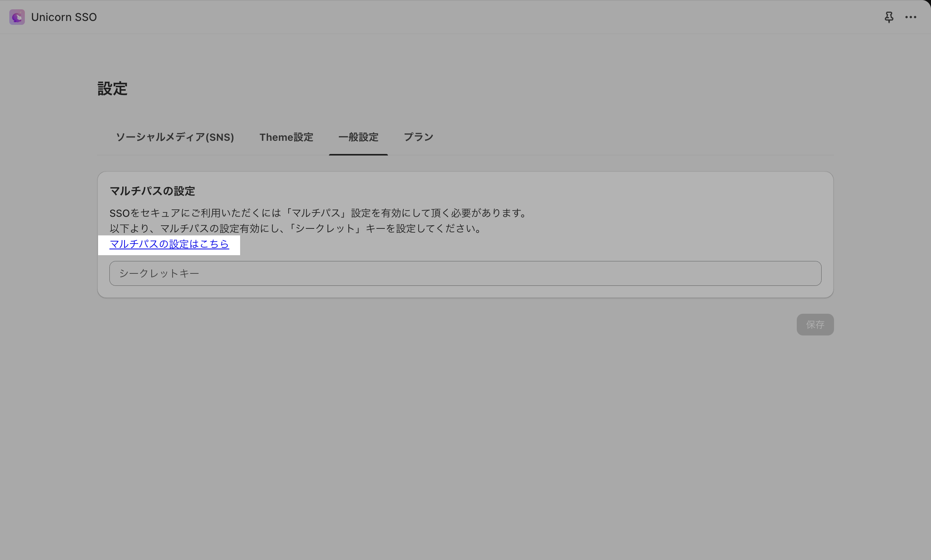The width and height of the screenshot is (931, 560).
Task: Follow the マルチパスの設定はこちら link
Action: pos(169,244)
